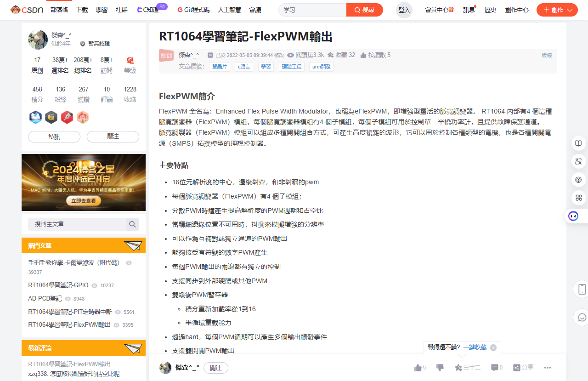Click the four-squares grid icon on right rail
588x381 pixels.
[578, 198]
